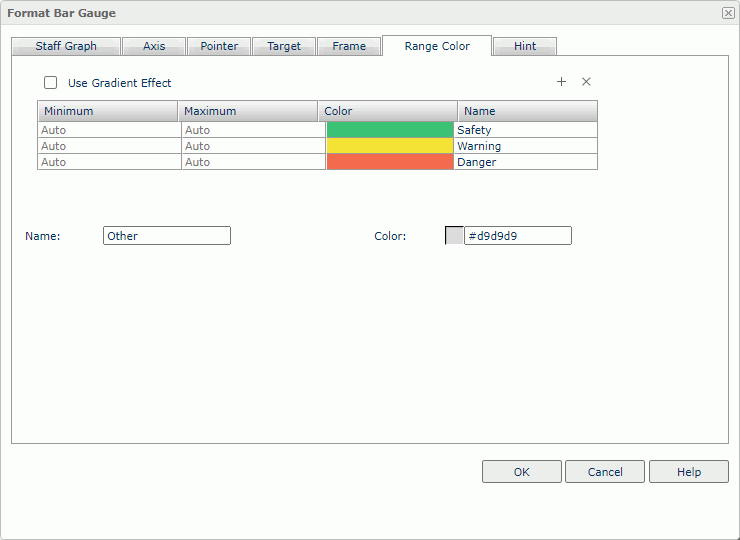Open the Axis tab

154,46
